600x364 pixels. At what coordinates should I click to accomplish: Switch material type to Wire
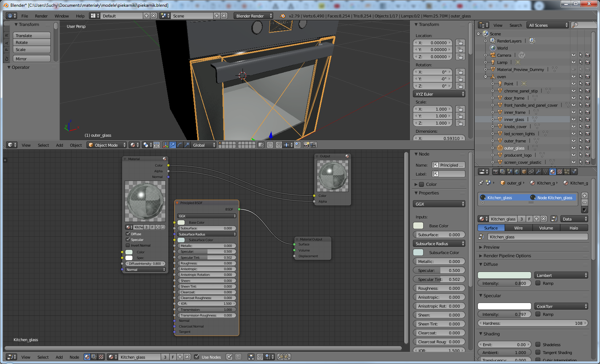pyautogui.click(x=519, y=228)
